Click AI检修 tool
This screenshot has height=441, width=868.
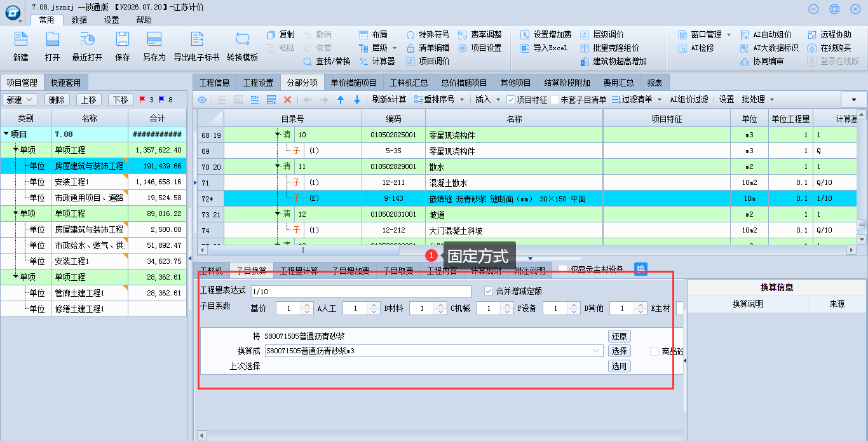[x=695, y=48]
